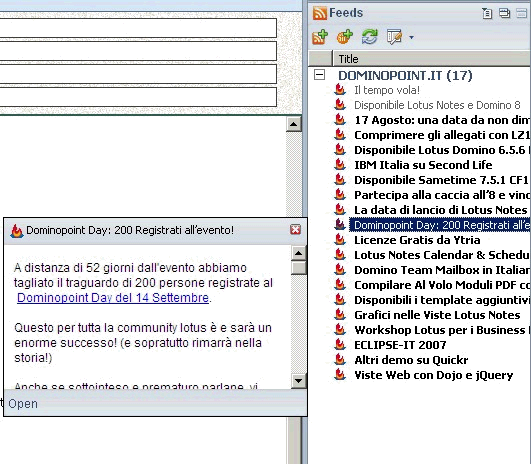Select 'Lotus Notes Calendar & Schedu' entry

442,255
